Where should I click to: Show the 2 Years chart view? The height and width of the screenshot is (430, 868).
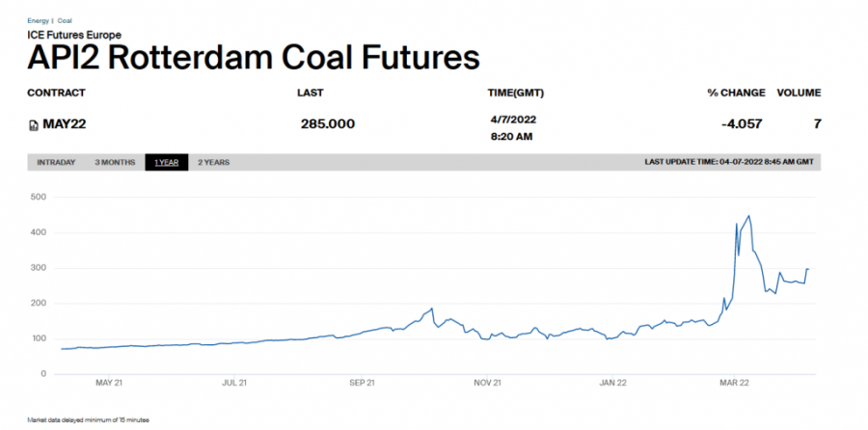coord(213,162)
